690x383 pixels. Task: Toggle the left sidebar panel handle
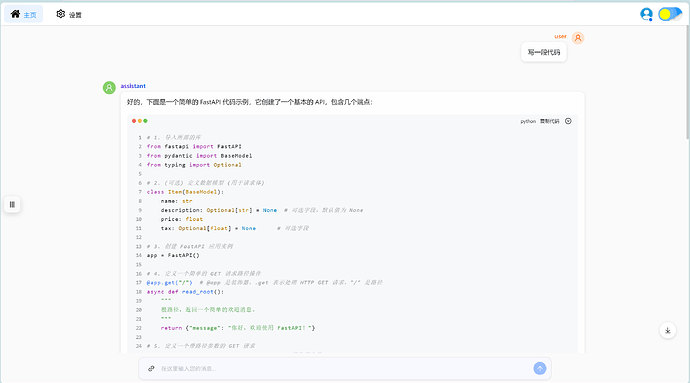click(12, 204)
